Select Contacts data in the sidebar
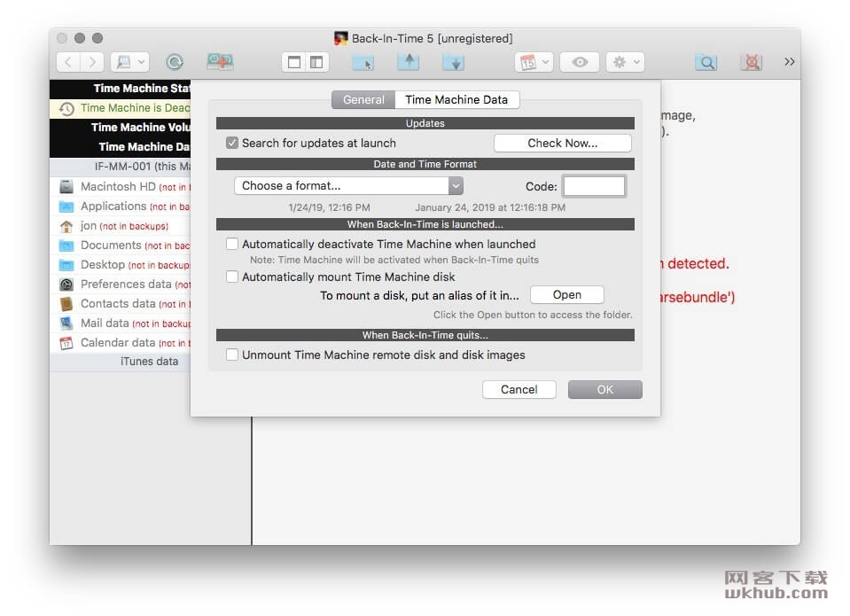Screen dimensions: 850x616 pos(121,304)
